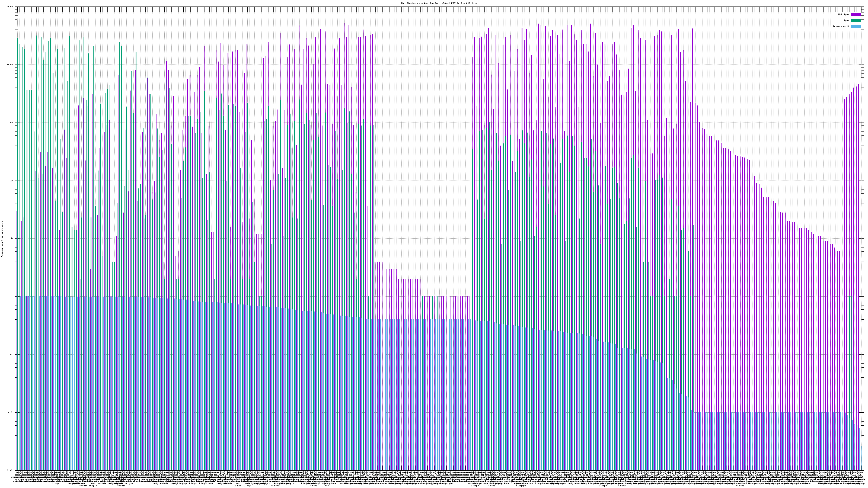868x488 pixels.
Task: Click the 0.01 y-axis tick label
Action: tap(11, 413)
